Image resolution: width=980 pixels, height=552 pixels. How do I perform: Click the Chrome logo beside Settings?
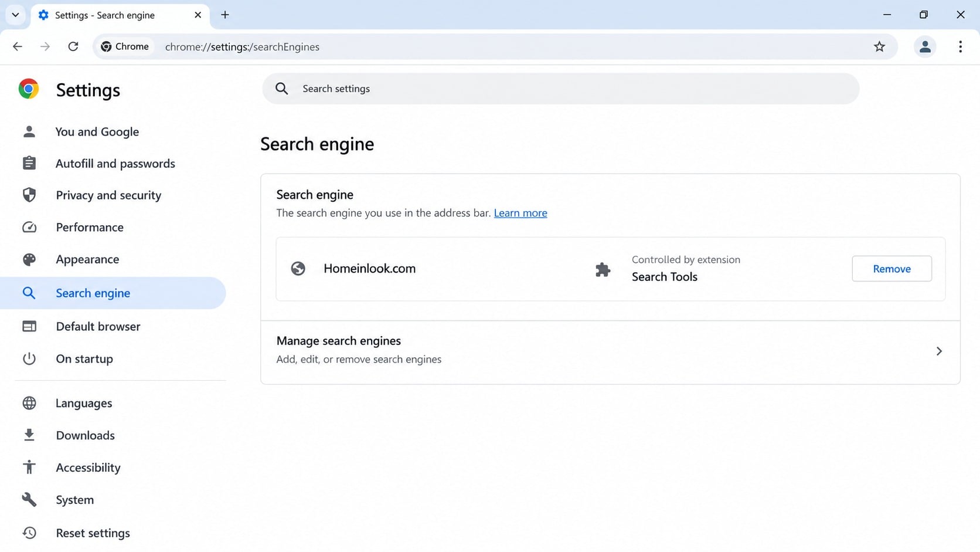(x=29, y=89)
